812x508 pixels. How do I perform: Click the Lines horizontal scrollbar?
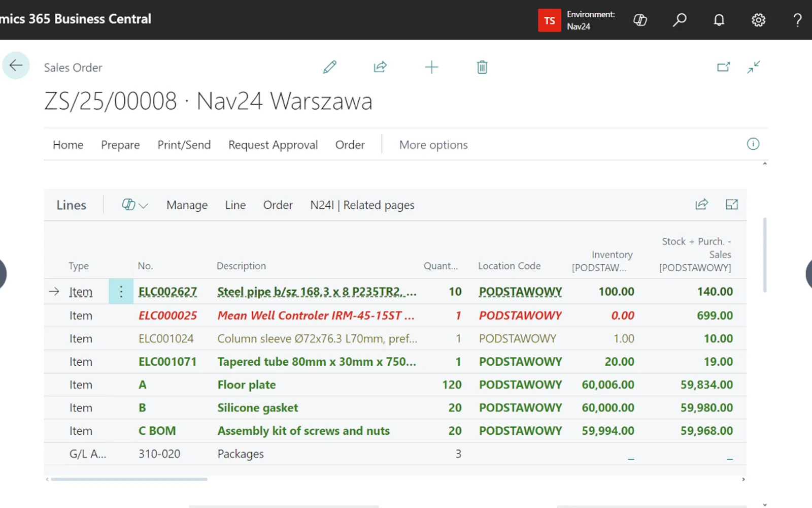coord(129,479)
